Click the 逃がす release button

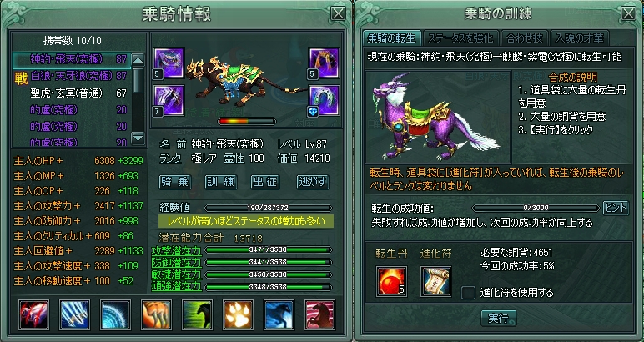pyautogui.click(x=313, y=183)
